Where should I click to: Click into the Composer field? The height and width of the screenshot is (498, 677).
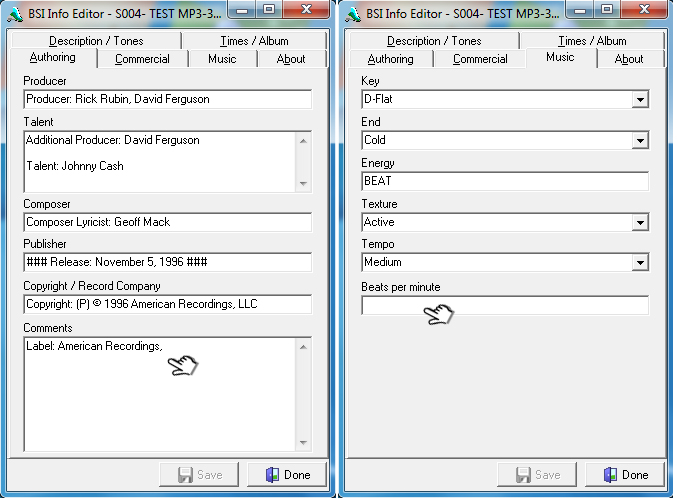click(168, 222)
